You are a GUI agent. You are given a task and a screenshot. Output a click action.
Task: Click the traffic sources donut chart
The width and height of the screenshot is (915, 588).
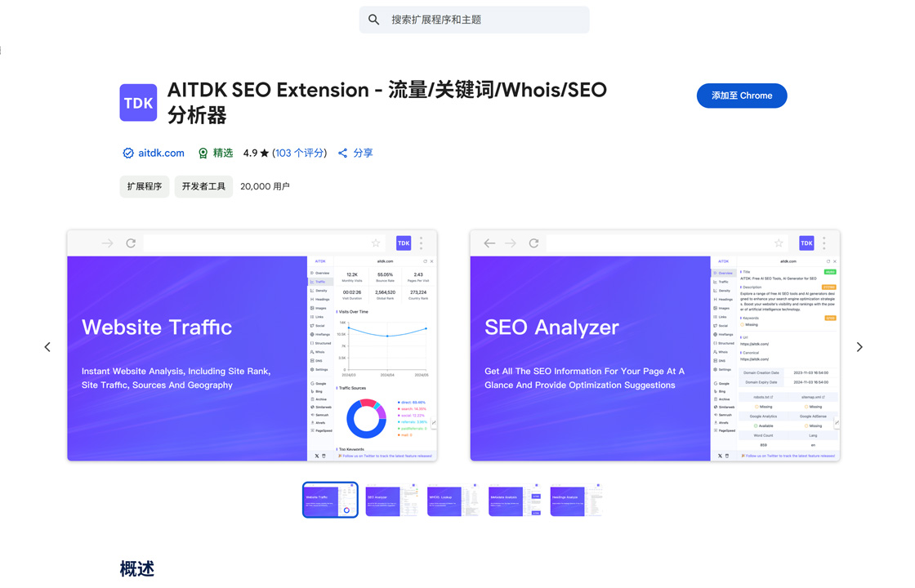pos(366,418)
